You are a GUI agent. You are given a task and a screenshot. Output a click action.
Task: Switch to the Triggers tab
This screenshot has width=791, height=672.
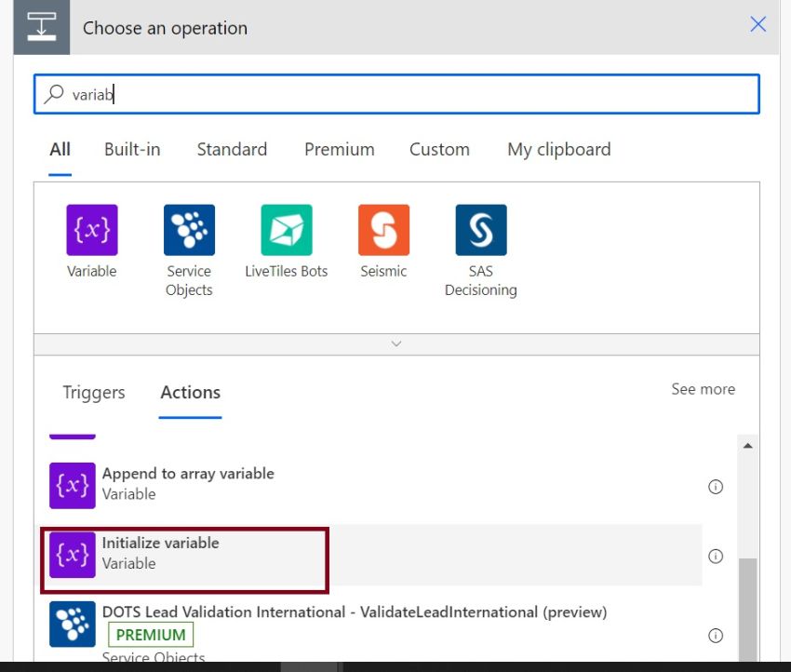[x=93, y=393]
